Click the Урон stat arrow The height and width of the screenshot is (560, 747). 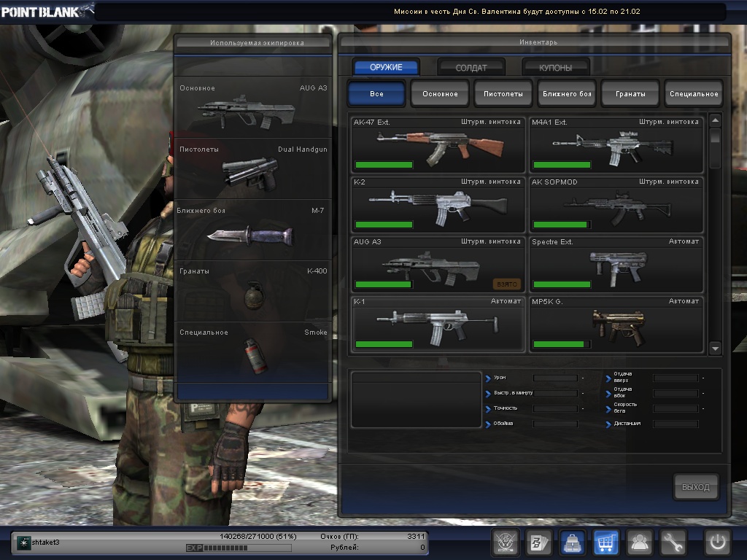click(488, 378)
